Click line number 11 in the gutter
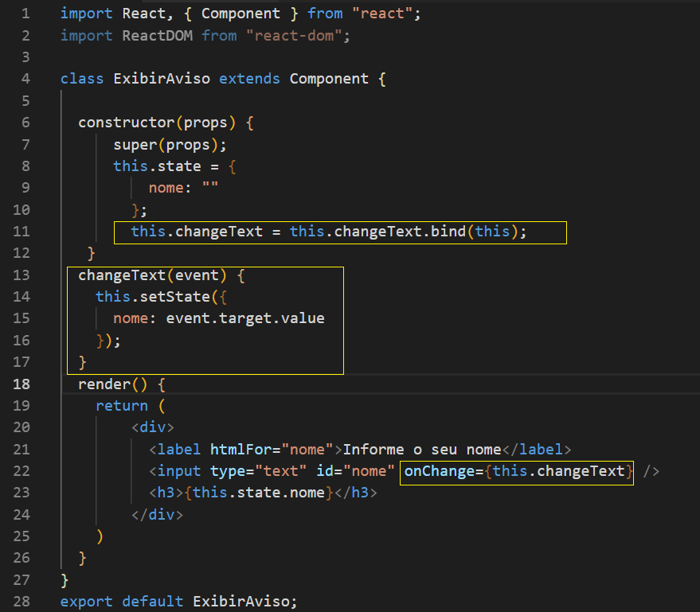 [22, 232]
